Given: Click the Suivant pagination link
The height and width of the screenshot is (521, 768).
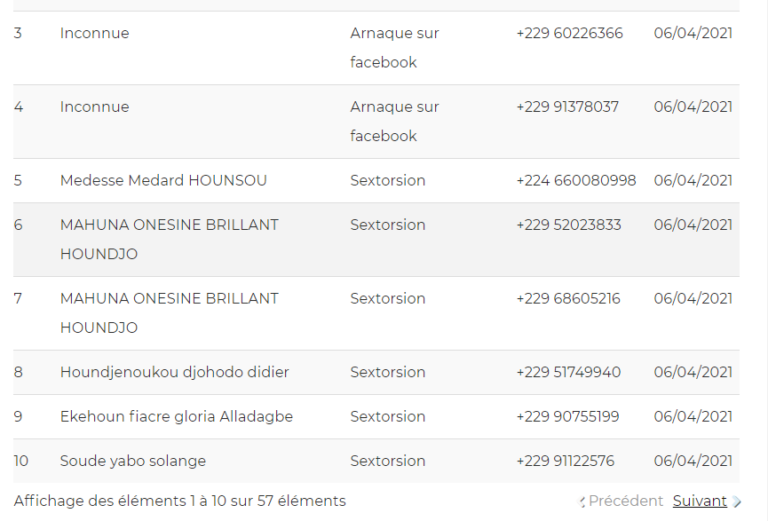Looking at the screenshot, I should tap(699, 501).
